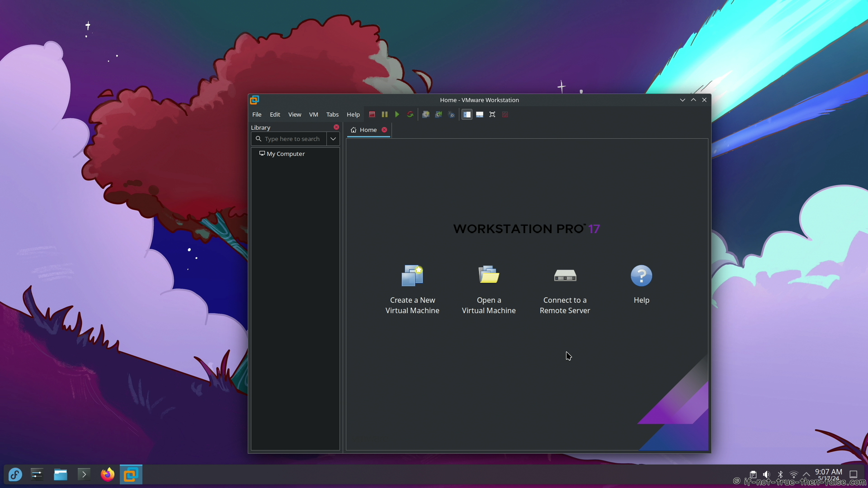Screen dimensions: 868x488
Task: Click the yellow Suspend (pause) toolbar icon
Action: point(385,114)
